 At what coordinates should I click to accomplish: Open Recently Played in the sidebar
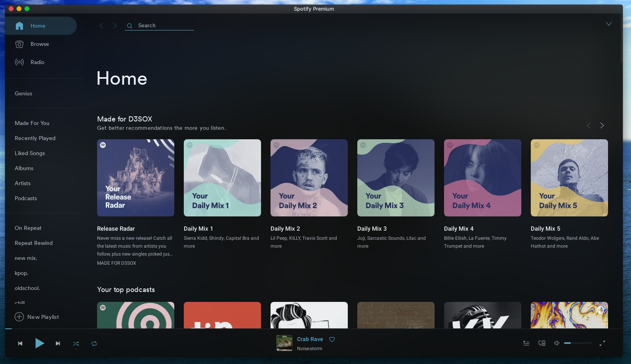point(35,138)
